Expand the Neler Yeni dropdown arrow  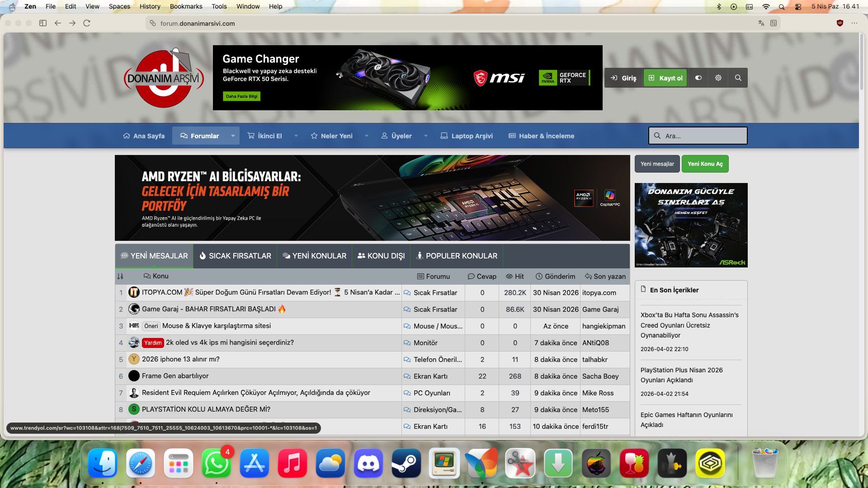tap(367, 136)
